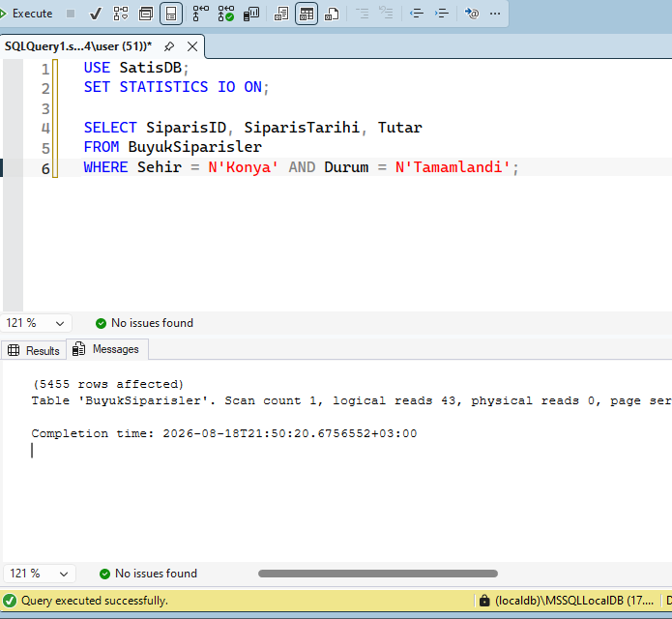672x619 pixels.
Task: Click the SatisDB database name
Action: [151, 68]
